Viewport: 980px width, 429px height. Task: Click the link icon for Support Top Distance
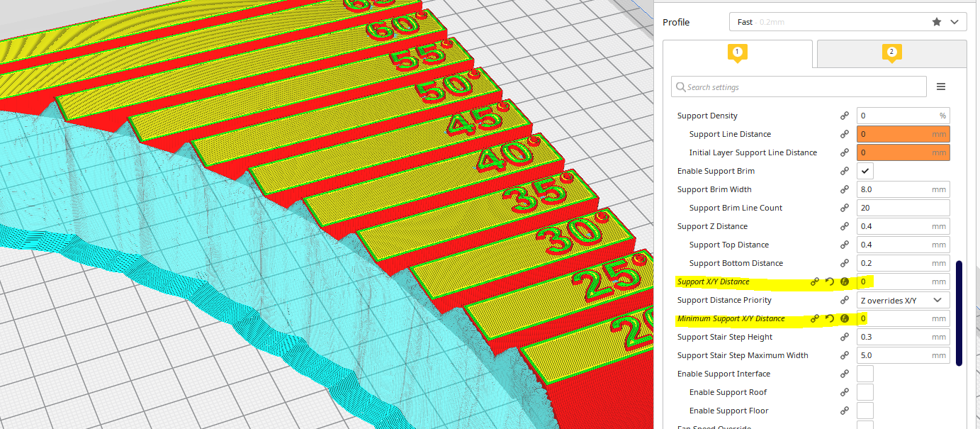click(x=845, y=245)
